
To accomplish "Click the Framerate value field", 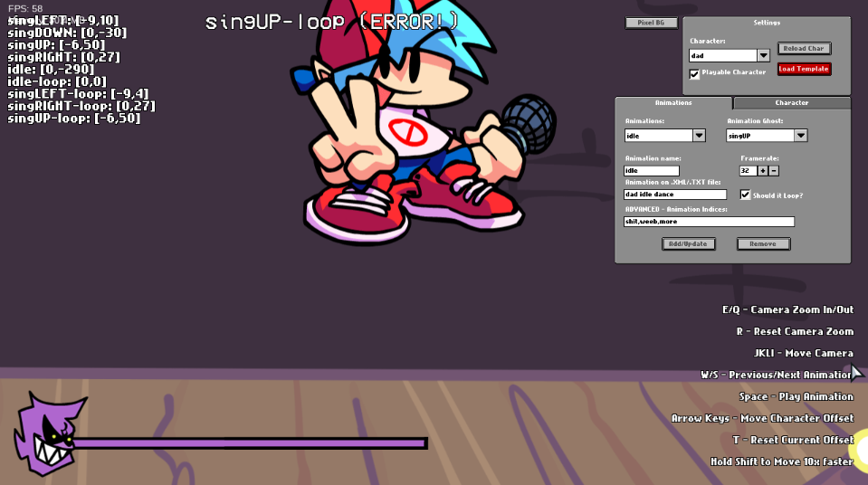I will pos(748,170).
